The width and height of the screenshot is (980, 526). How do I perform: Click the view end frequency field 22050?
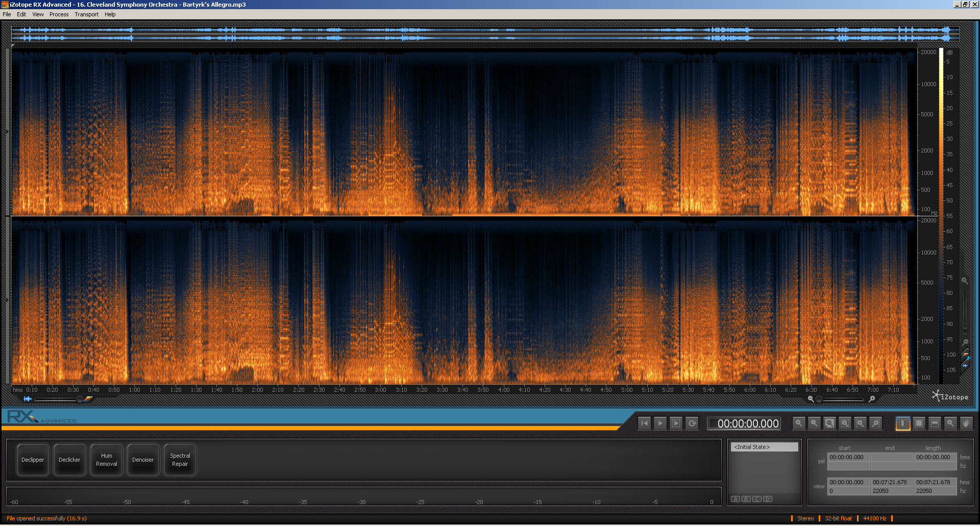click(892, 491)
